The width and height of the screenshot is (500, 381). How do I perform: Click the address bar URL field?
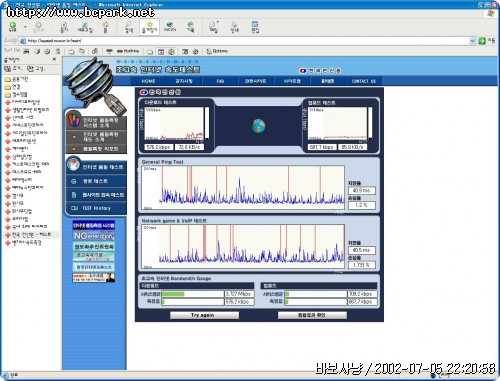[247, 41]
